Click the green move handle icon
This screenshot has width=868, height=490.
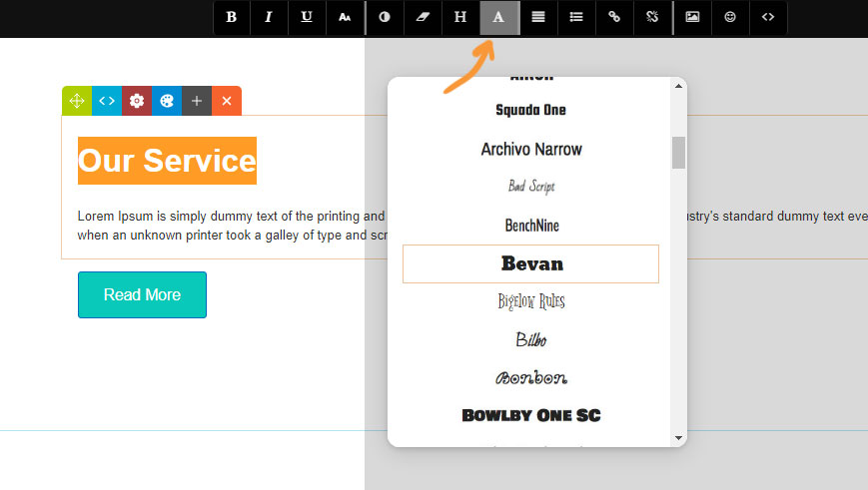(x=77, y=101)
